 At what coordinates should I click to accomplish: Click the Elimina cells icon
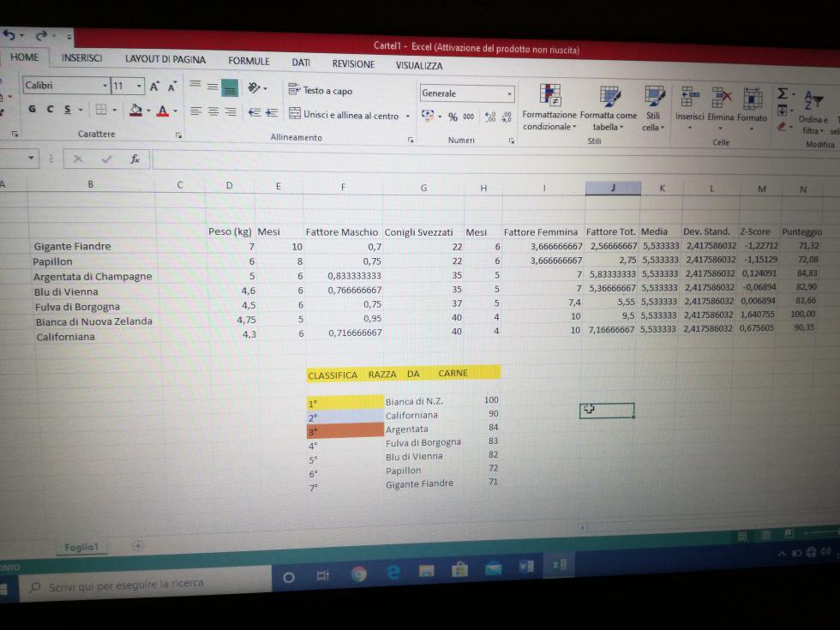(x=720, y=98)
